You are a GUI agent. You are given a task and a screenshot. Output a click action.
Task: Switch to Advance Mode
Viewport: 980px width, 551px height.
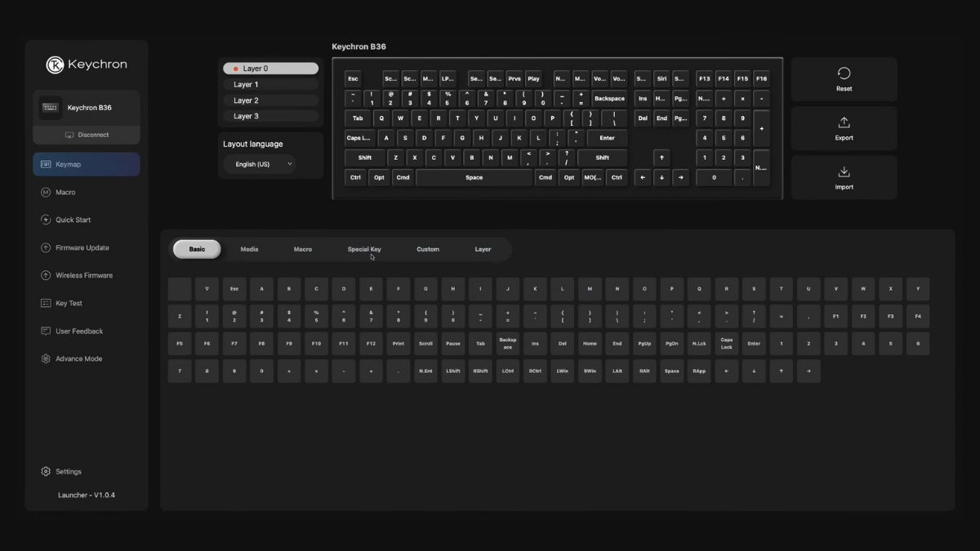pos(86,358)
